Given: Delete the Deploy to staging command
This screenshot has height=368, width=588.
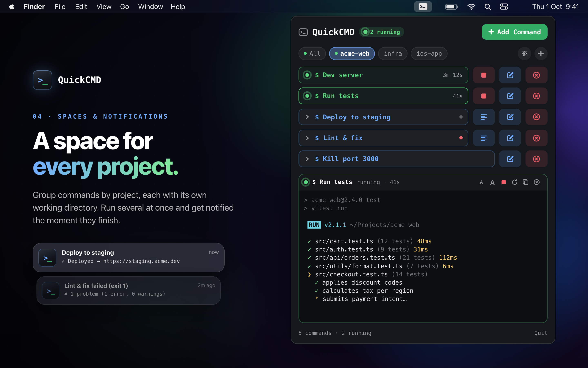Looking at the screenshot, I should pyautogui.click(x=537, y=117).
